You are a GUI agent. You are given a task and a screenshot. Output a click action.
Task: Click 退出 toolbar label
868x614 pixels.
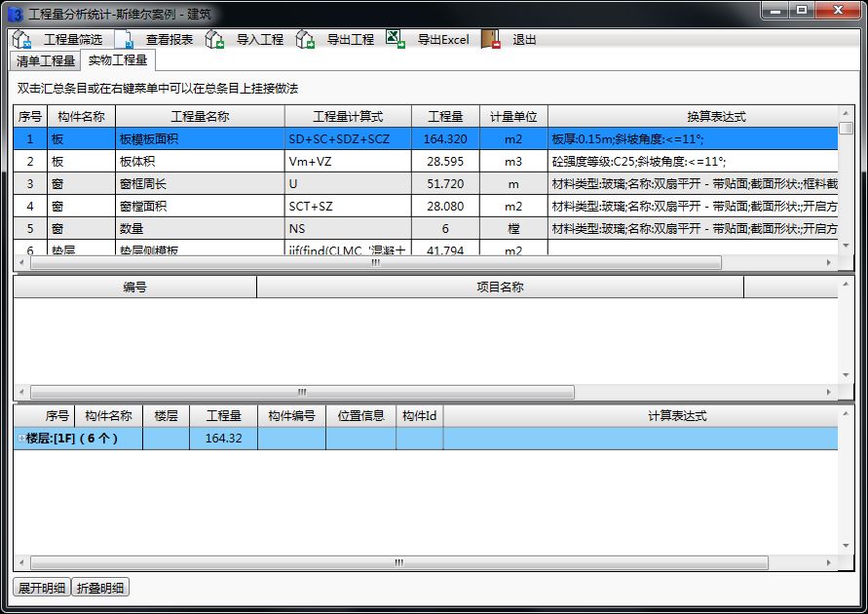[524, 39]
